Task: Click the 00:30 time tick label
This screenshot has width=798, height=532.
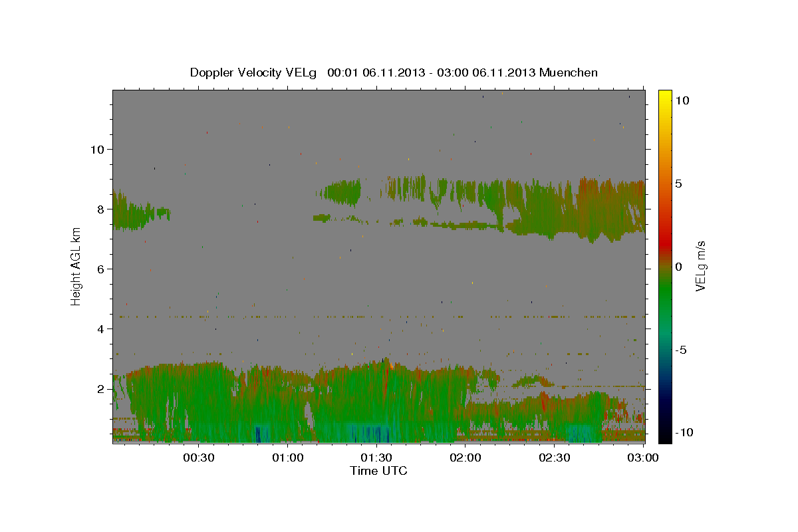Action: click(x=199, y=458)
